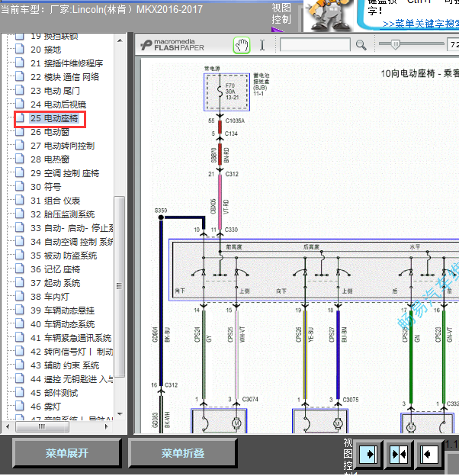Click the left-arrow view control button

tap(428, 454)
